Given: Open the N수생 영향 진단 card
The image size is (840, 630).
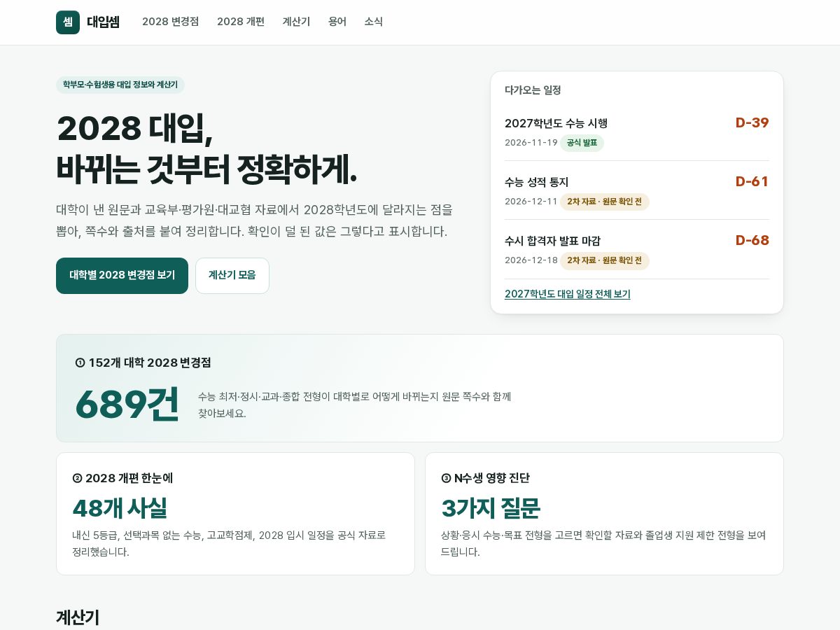Looking at the screenshot, I should 604,514.
